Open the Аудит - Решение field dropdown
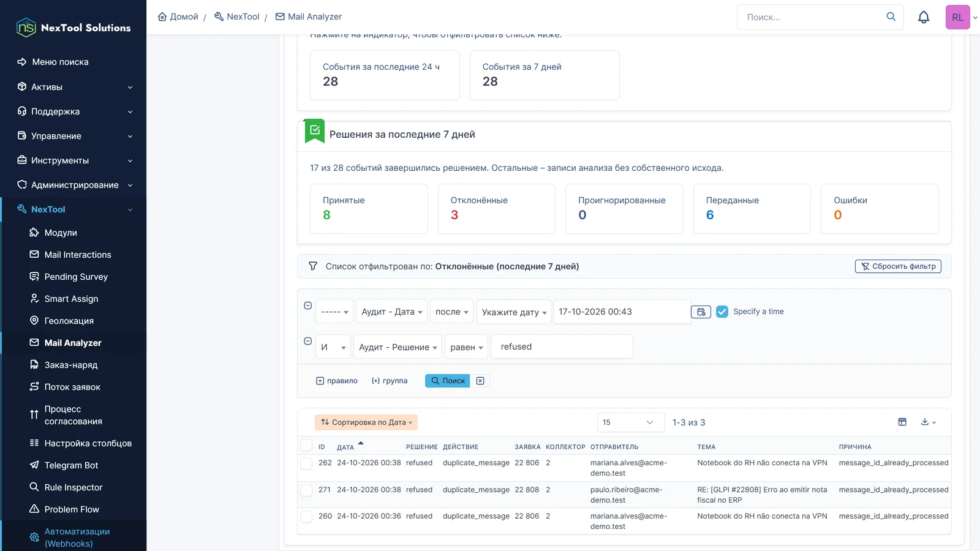Image resolution: width=980 pixels, height=551 pixels. coord(398,347)
